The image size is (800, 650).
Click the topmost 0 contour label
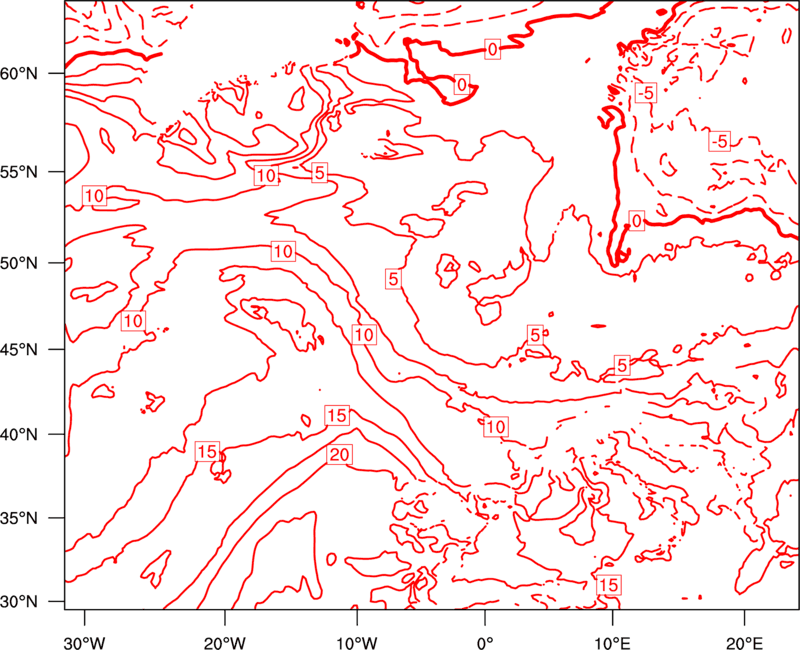(x=492, y=49)
